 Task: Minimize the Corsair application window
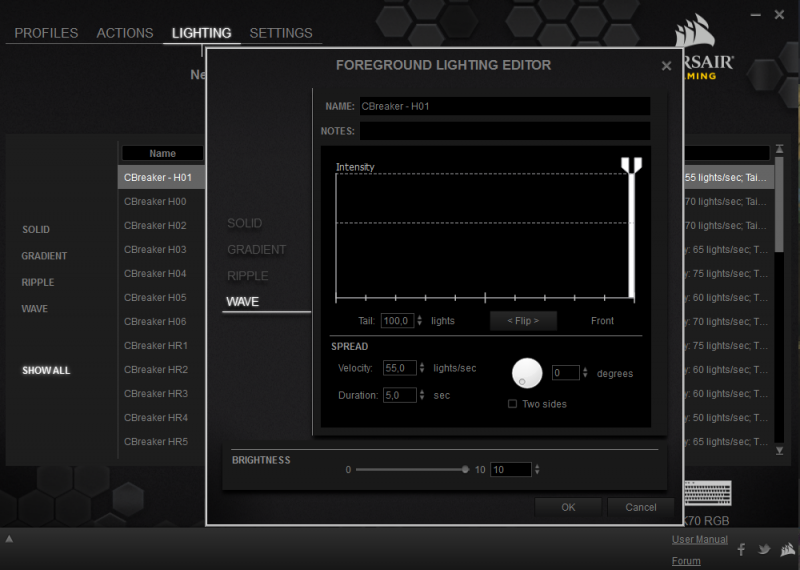(756, 15)
